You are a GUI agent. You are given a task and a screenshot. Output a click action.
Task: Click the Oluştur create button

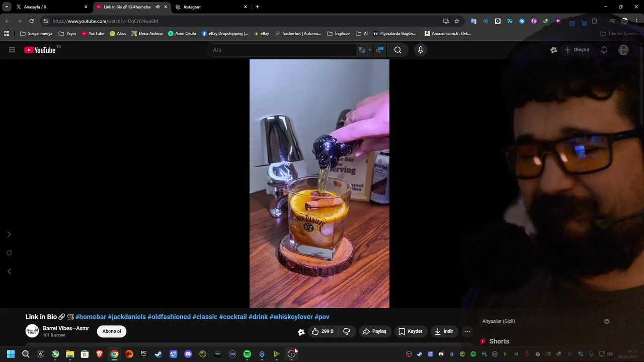(x=577, y=50)
